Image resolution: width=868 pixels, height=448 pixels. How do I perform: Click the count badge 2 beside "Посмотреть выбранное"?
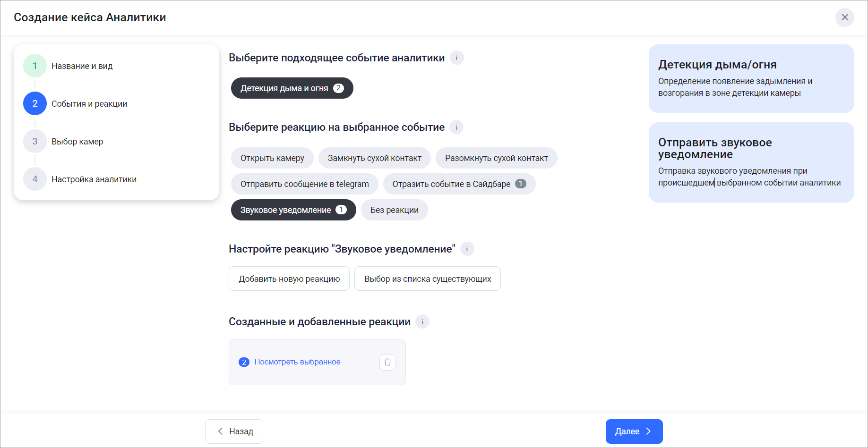(x=244, y=362)
